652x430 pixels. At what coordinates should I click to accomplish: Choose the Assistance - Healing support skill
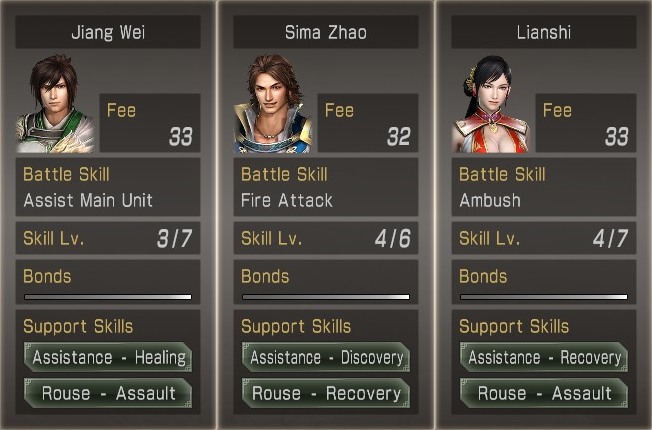click(108, 357)
